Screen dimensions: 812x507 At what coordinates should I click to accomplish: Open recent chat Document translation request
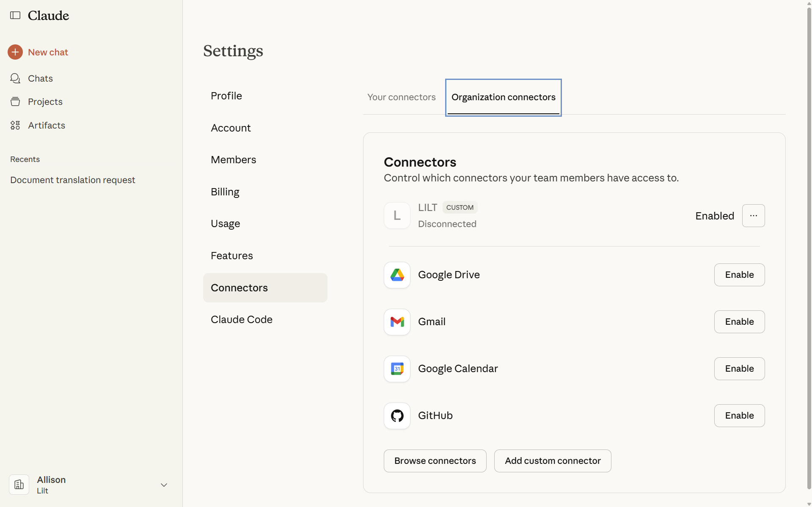pos(73,180)
